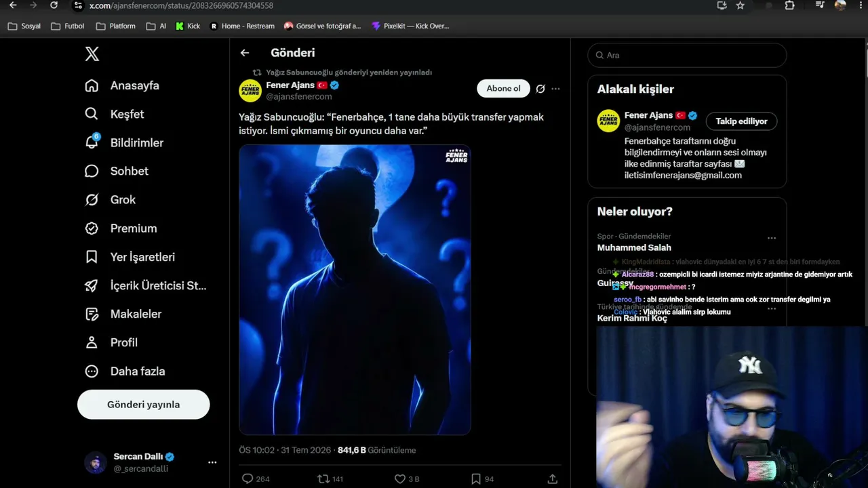This screenshot has height=488, width=868.
Task: Click the @ajansfenercom handle in the post
Action: [299, 97]
